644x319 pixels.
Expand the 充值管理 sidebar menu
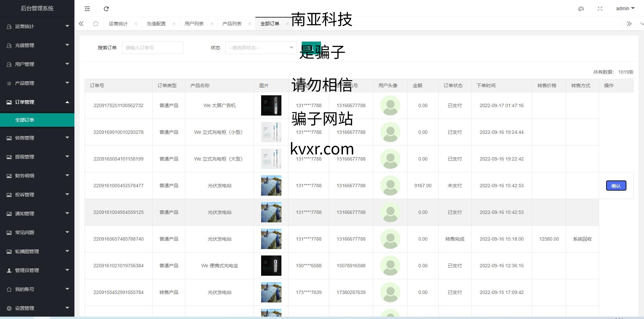tap(37, 45)
